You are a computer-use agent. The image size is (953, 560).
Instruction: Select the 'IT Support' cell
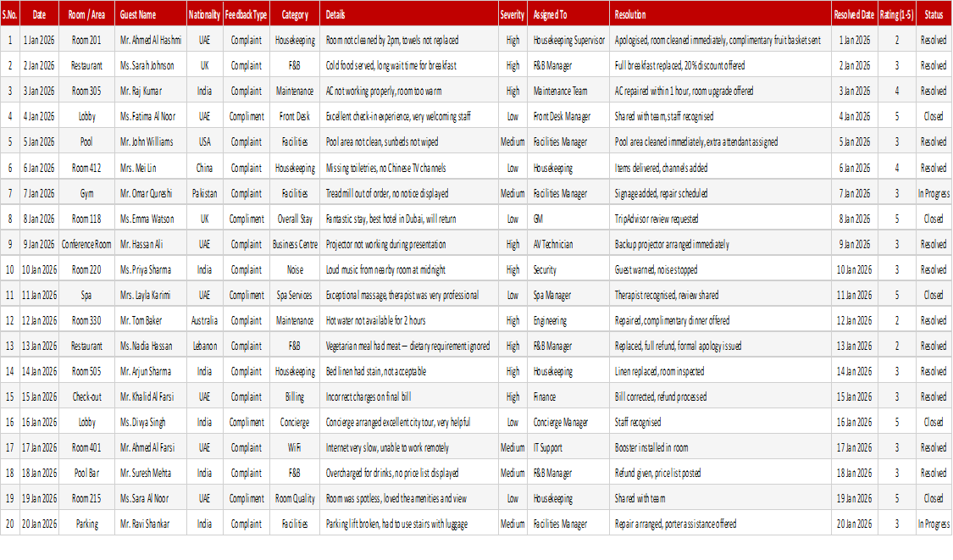568,447
